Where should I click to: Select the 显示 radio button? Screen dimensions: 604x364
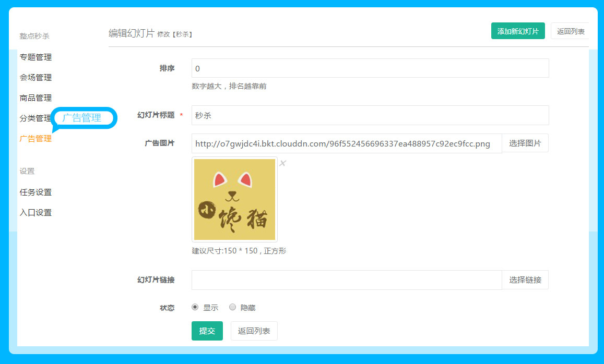click(x=195, y=307)
